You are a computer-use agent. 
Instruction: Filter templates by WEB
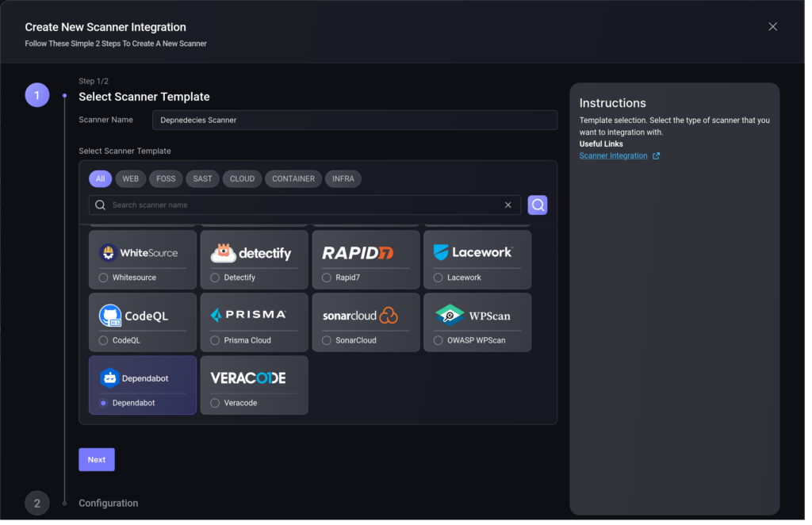click(x=131, y=178)
